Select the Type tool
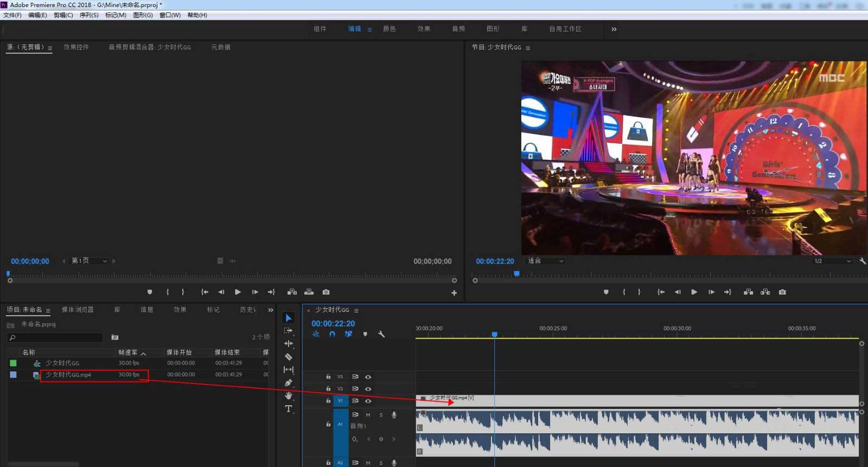The width and height of the screenshot is (868, 467). point(289,409)
